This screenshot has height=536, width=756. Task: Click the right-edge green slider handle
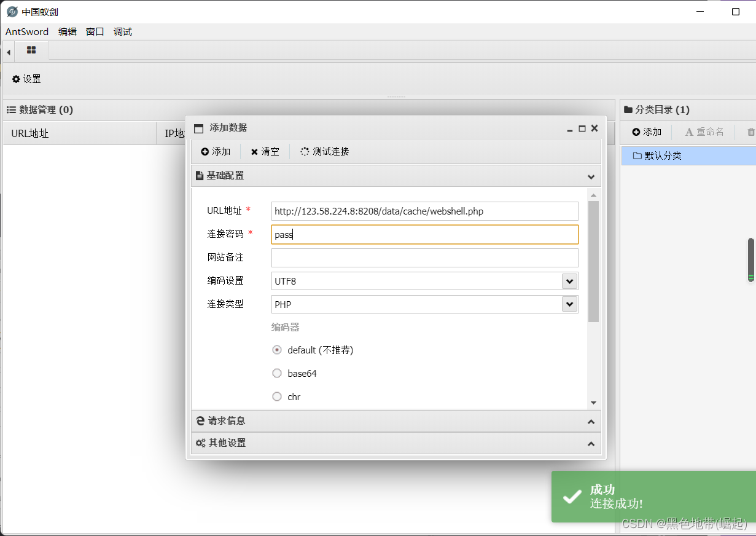coord(750,260)
